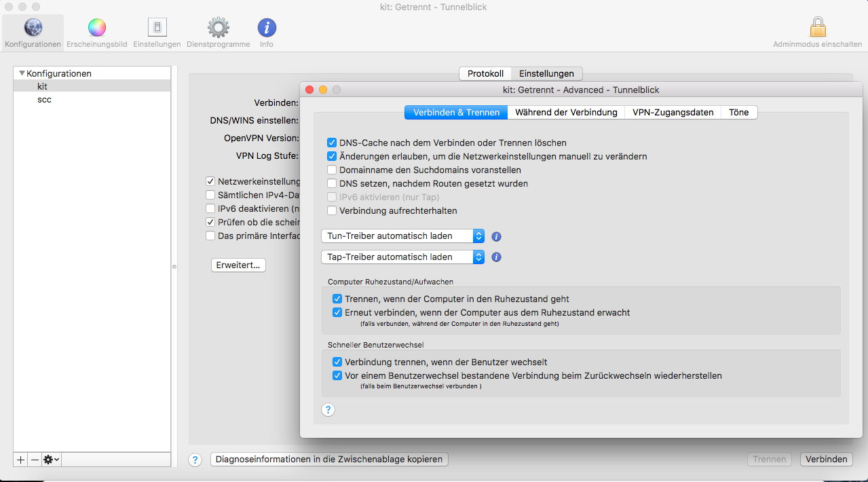Open Erscheinungsbild color wheel icon
The image size is (868, 482).
(97, 28)
